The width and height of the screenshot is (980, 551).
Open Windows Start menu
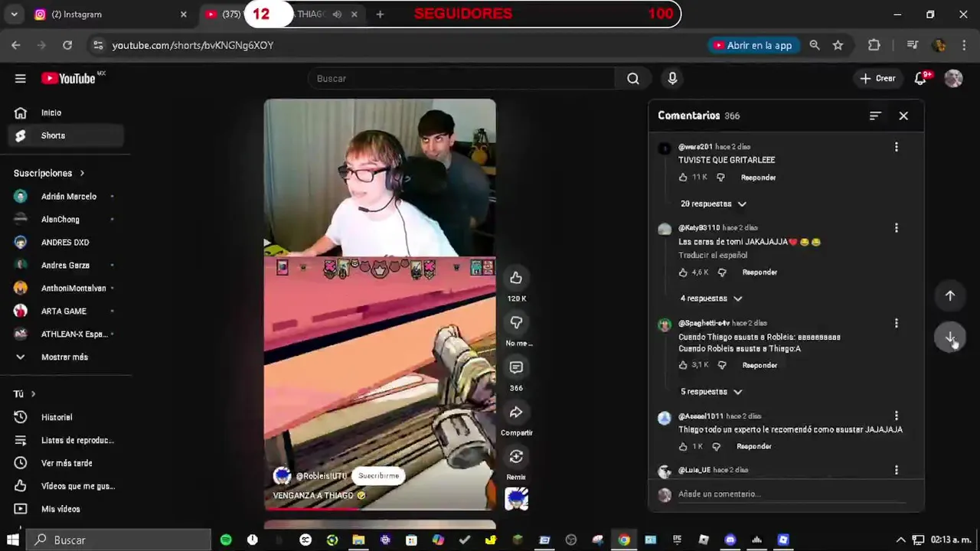pyautogui.click(x=13, y=540)
